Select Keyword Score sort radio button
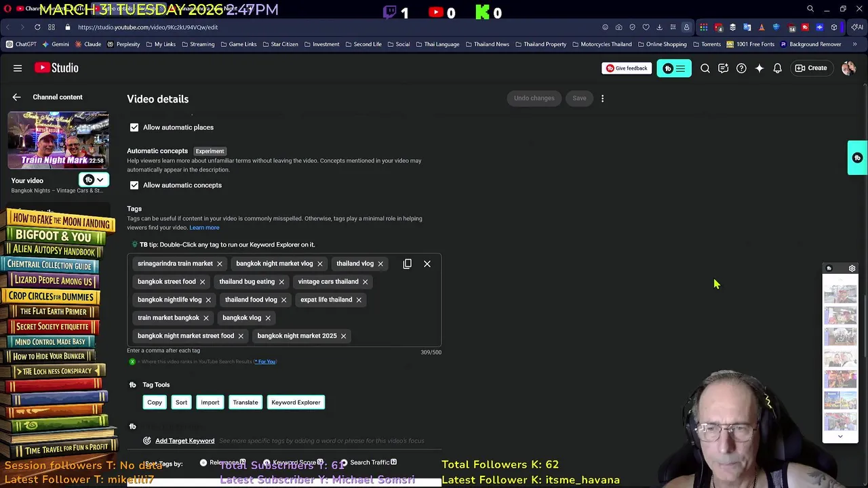 [267, 463]
